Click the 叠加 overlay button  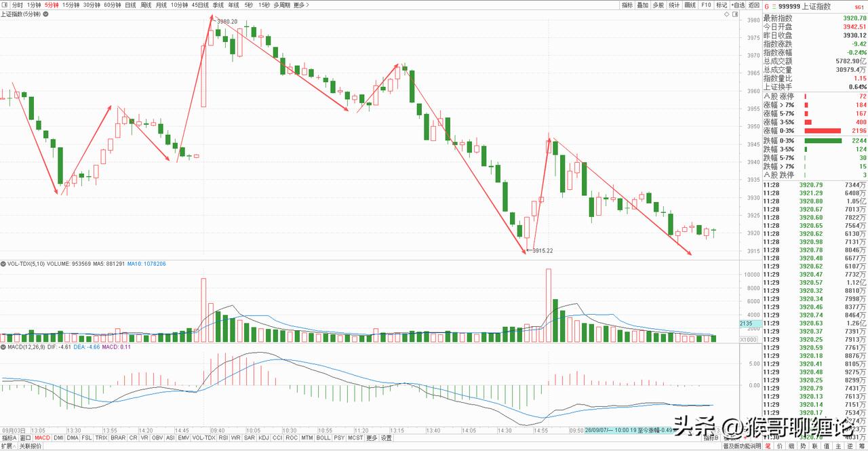point(643,5)
